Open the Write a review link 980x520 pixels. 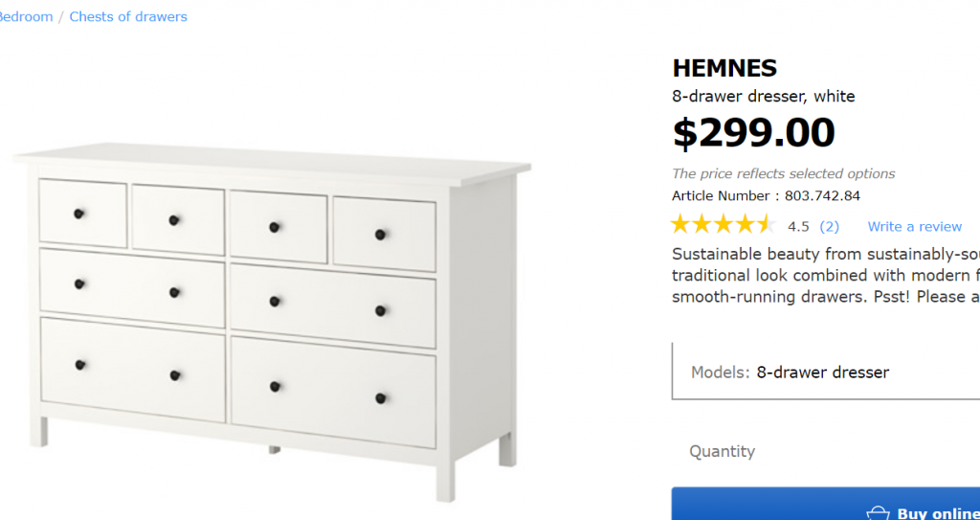coord(914,227)
